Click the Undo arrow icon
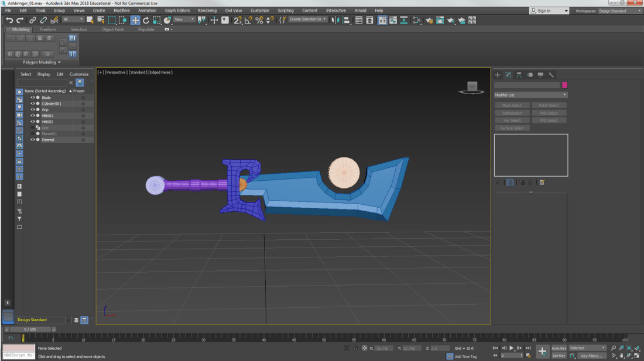Viewport: 644px width, 361px height. coord(9,20)
